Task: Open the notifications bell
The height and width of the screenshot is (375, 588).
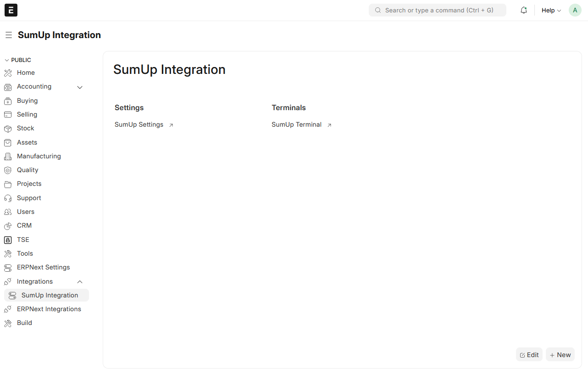Action: coord(523,10)
